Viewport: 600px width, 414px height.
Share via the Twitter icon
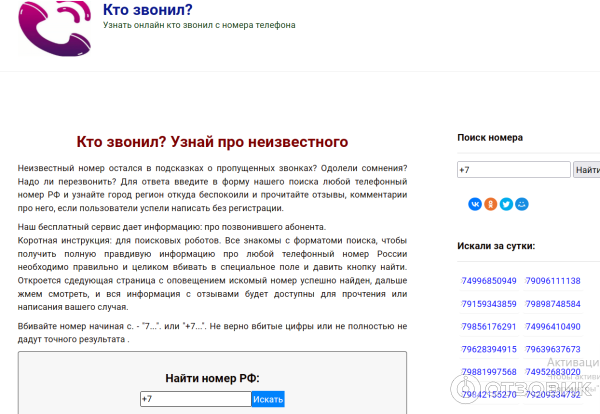[x=506, y=204]
